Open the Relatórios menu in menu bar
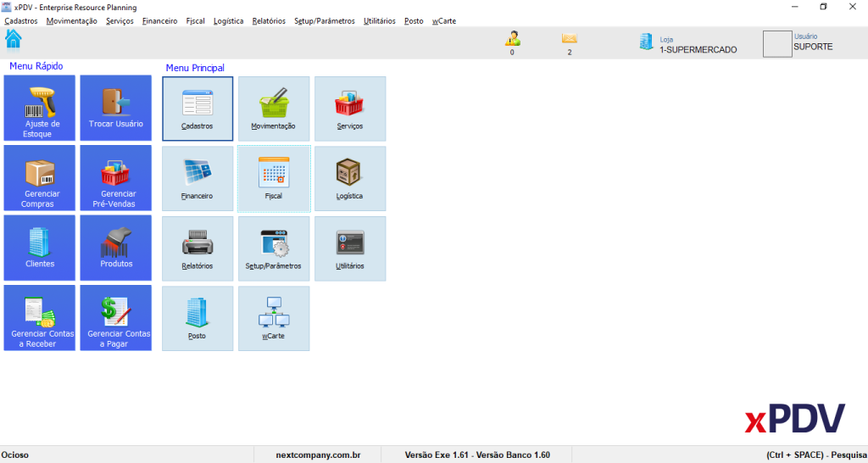The image size is (868, 463). (x=269, y=21)
